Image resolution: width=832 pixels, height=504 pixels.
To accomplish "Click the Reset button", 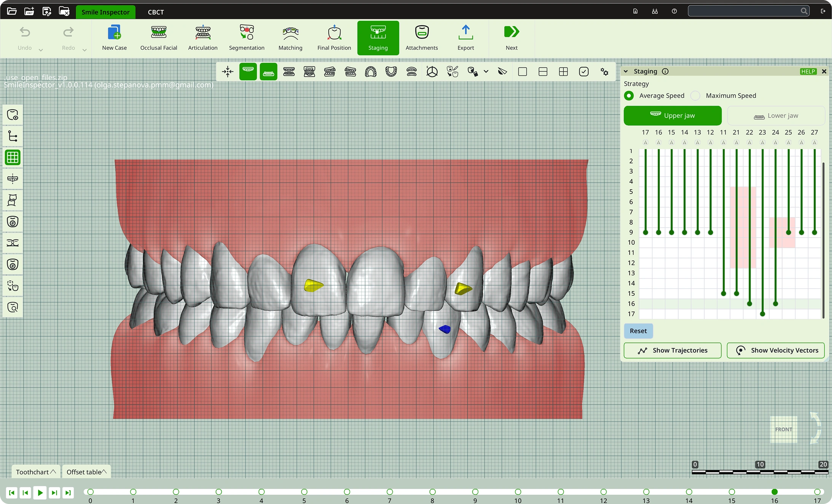I will 638,331.
